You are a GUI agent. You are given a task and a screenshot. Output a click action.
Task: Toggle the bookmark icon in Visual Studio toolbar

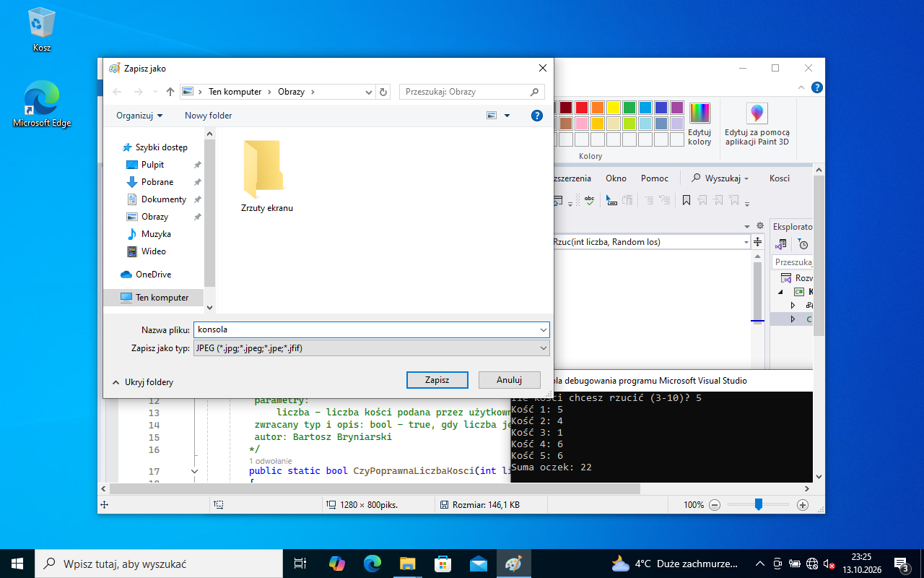point(687,200)
